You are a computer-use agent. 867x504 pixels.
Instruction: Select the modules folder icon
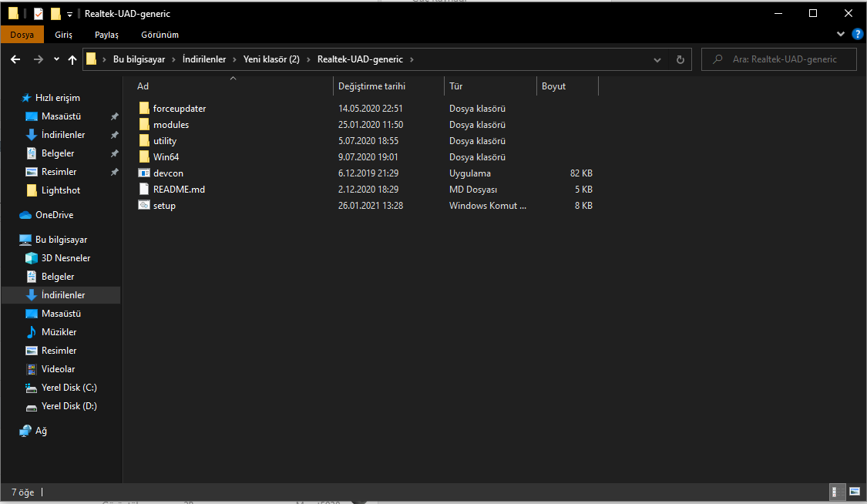[144, 124]
